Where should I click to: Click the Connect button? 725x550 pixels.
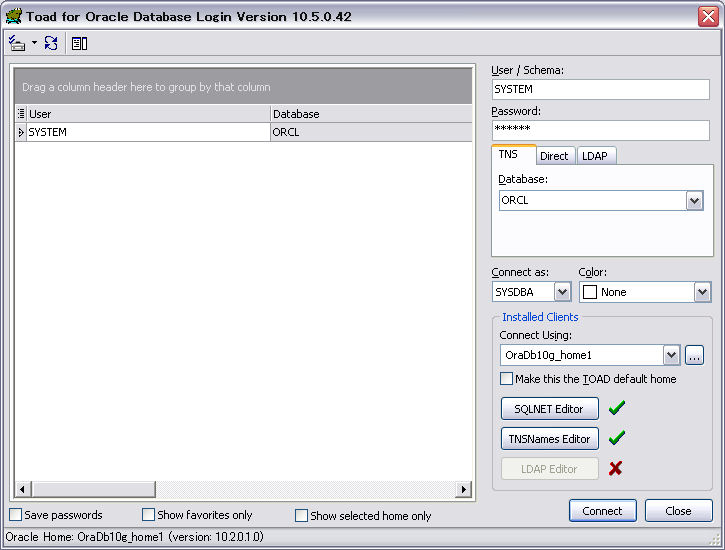point(602,511)
